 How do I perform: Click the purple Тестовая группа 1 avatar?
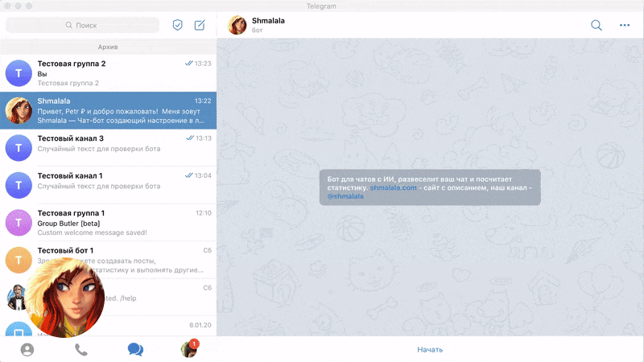pos(19,223)
